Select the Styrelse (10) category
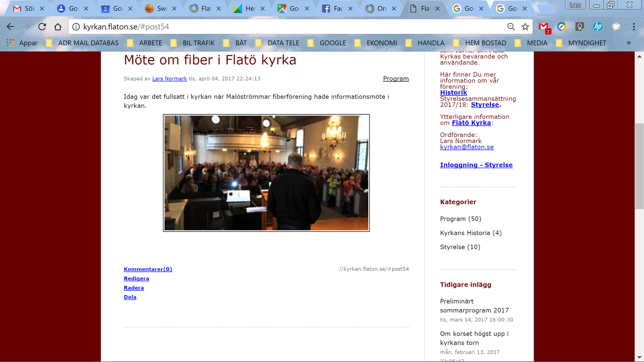Image resolution: width=644 pixels, height=362 pixels. [460, 247]
